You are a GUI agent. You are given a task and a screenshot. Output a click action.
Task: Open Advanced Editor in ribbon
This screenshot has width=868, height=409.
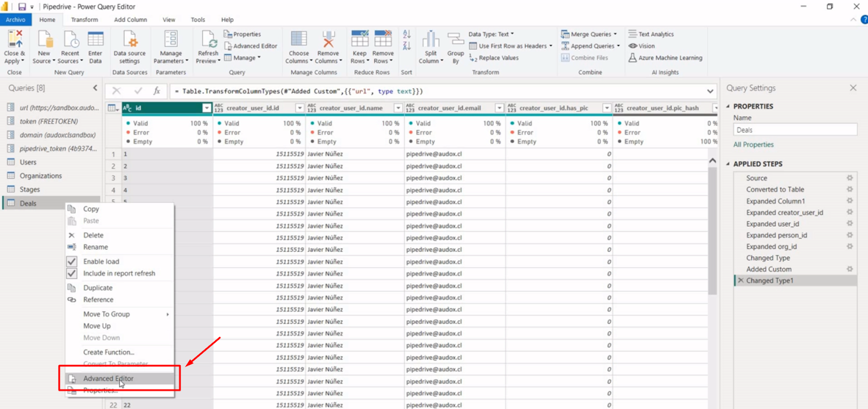251,46
